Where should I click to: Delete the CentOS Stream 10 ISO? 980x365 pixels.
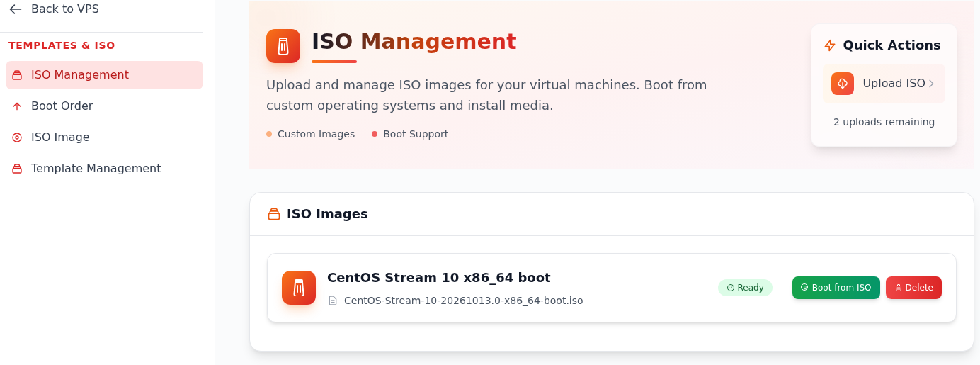coord(913,288)
